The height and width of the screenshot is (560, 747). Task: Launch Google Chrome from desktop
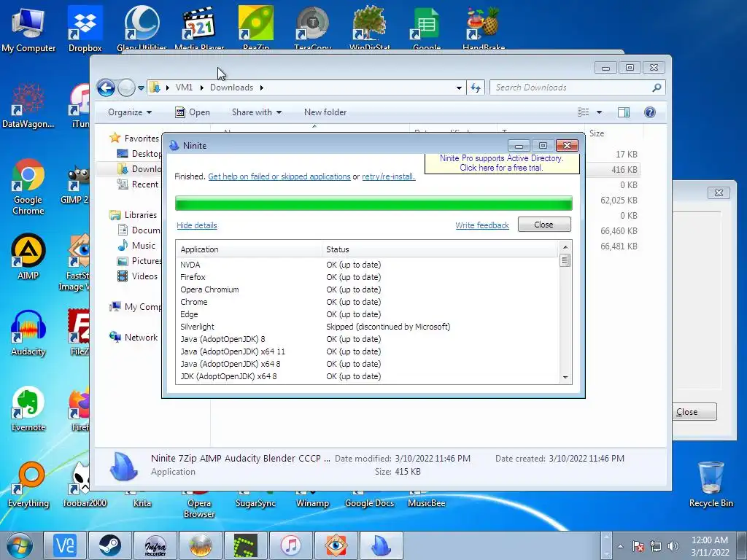tap(28, 187)
